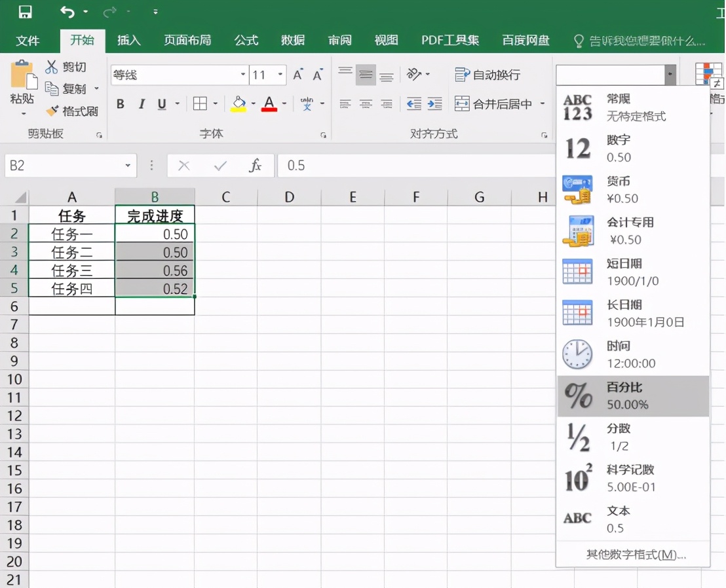Select the 百分比 percentage format

pos(633,396)
